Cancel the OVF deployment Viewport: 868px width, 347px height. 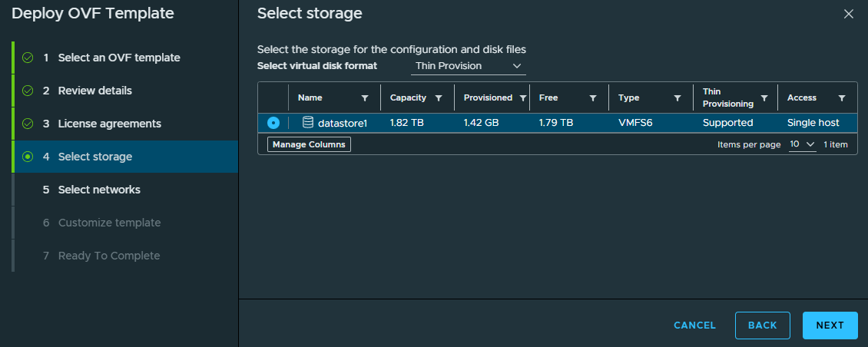(694, 326)
